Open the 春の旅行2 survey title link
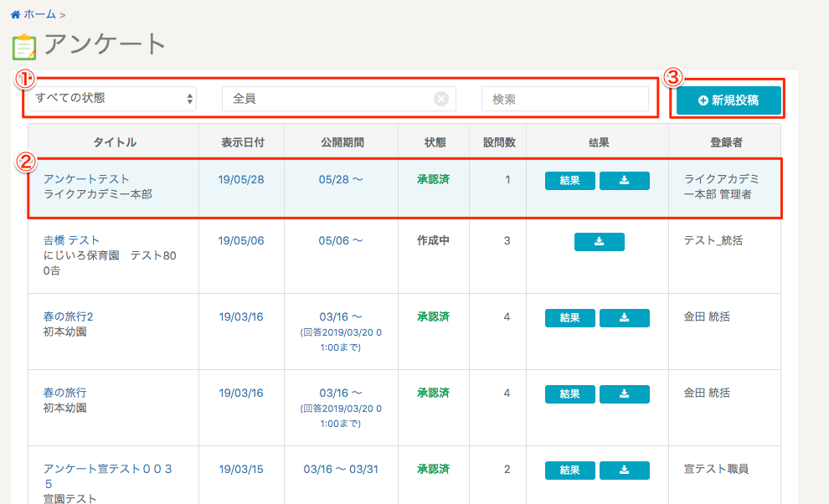This screenshot has height=504, width=829. click(x=68, y=316)
